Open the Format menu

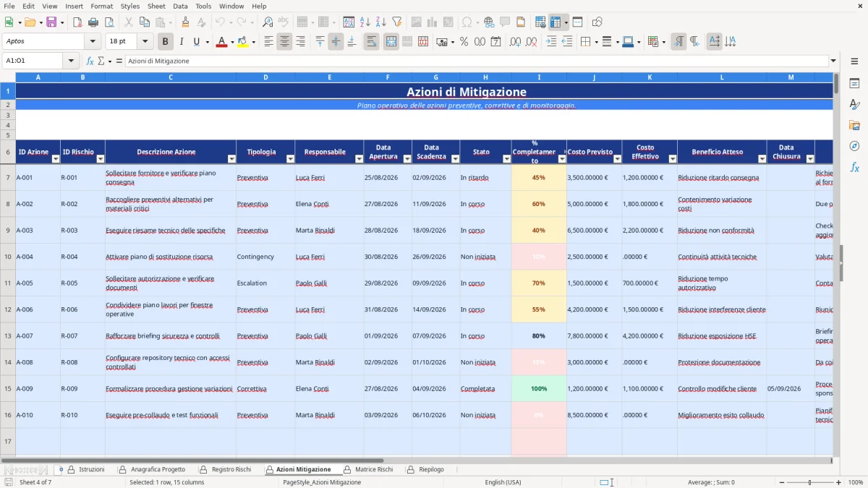101,6
